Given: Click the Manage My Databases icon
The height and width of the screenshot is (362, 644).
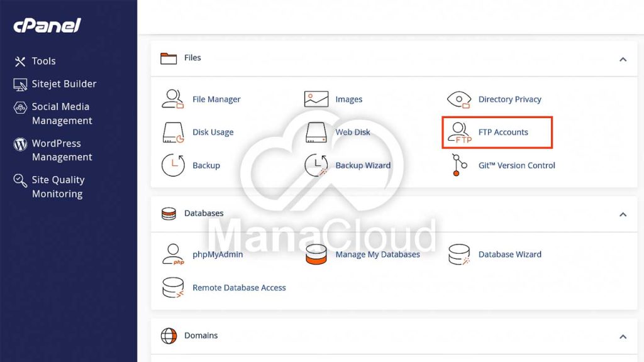Looking at the screenshot, I should pos(316,254).
